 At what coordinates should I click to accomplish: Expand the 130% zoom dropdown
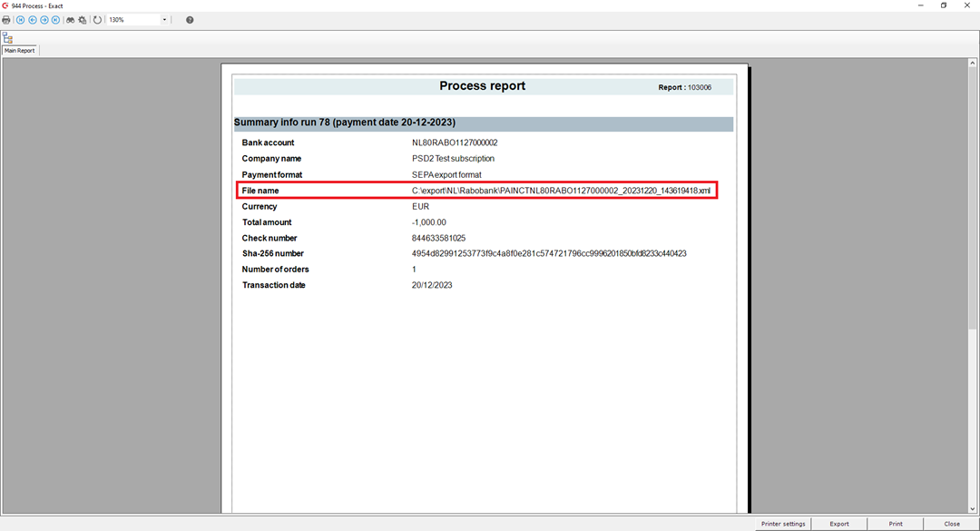pyautogui.click(x=164, y=20)
